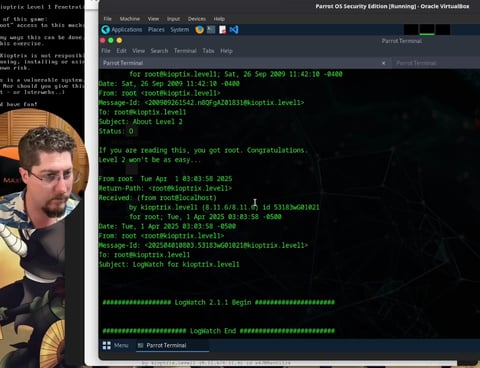Open the terminal Search menu

(159, 51)
